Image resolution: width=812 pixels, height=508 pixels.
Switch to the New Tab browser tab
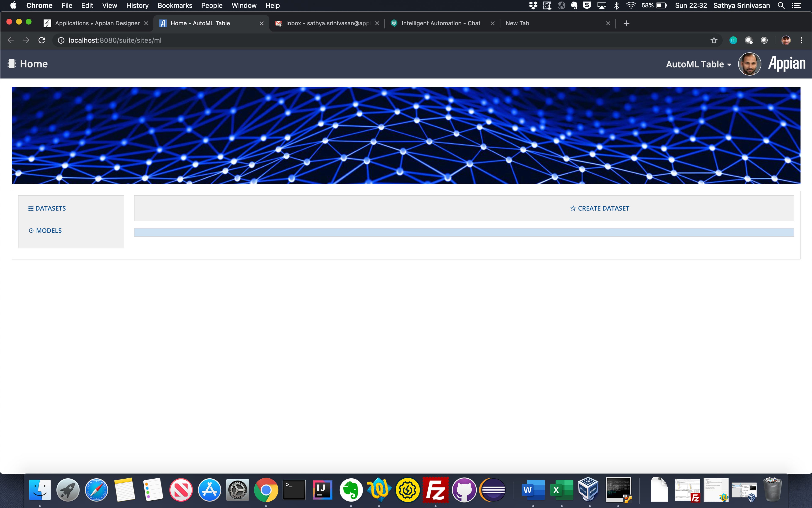click(x=557, y=23)
